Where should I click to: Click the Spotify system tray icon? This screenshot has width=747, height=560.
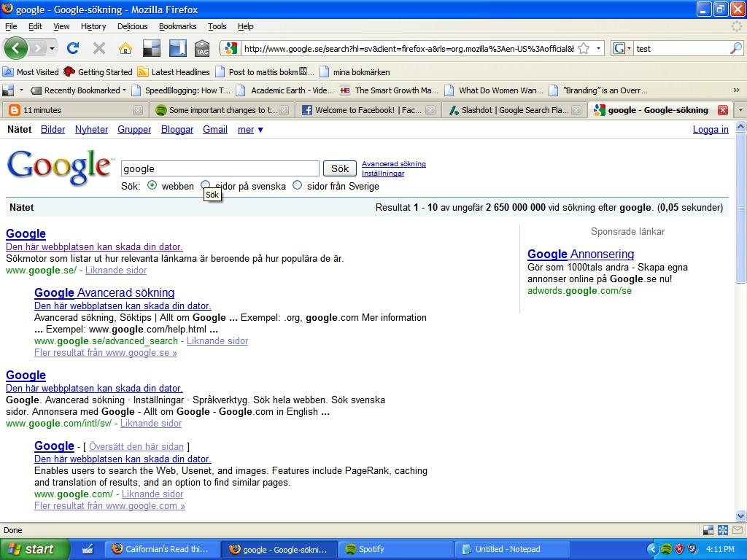click(666, 549)
